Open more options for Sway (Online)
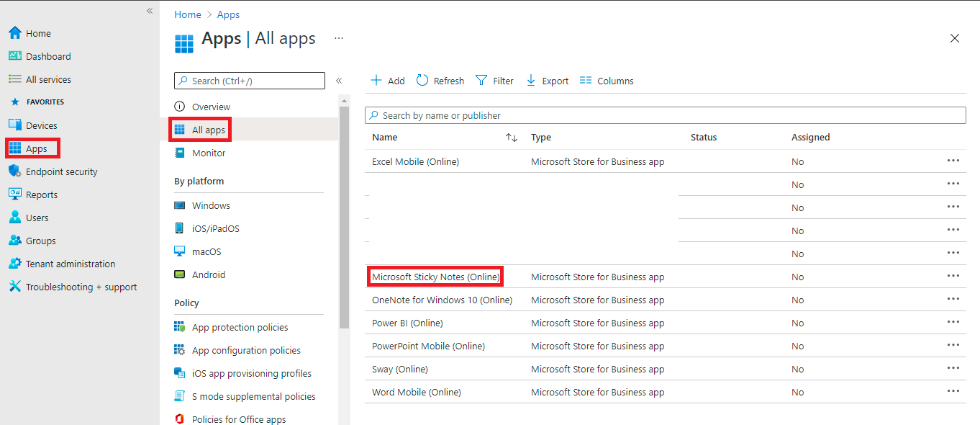 pyautogui.click(x=953, y=368)
